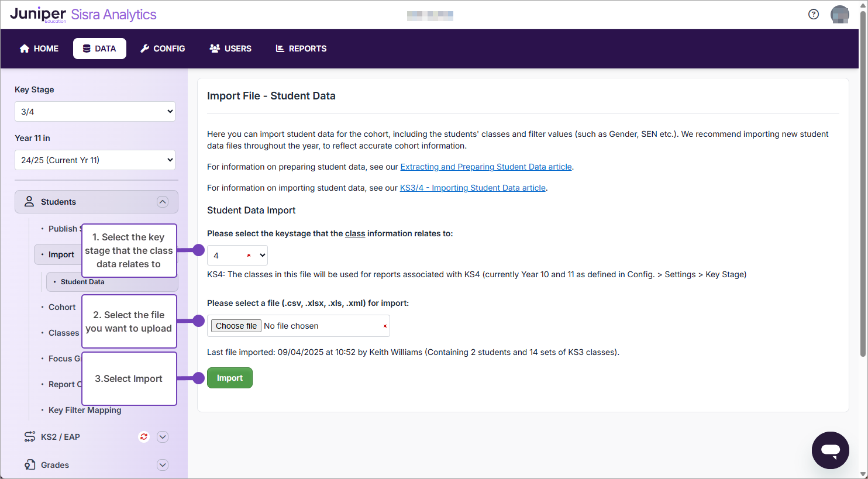Expand the Grades section chevron
This screenshot has height=479, width=868.
click(163, 464)
